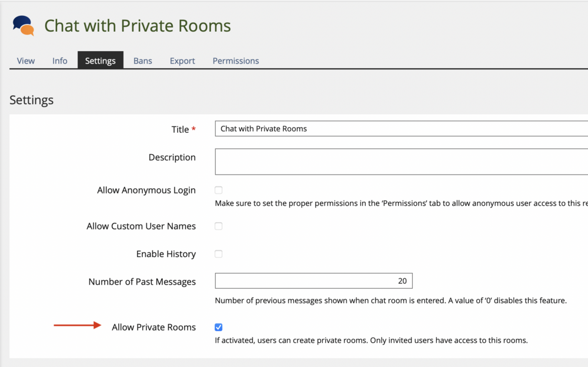Enable the Allow Anonymous Login checkbox
The image size is (588, 367).
point(219,191)
